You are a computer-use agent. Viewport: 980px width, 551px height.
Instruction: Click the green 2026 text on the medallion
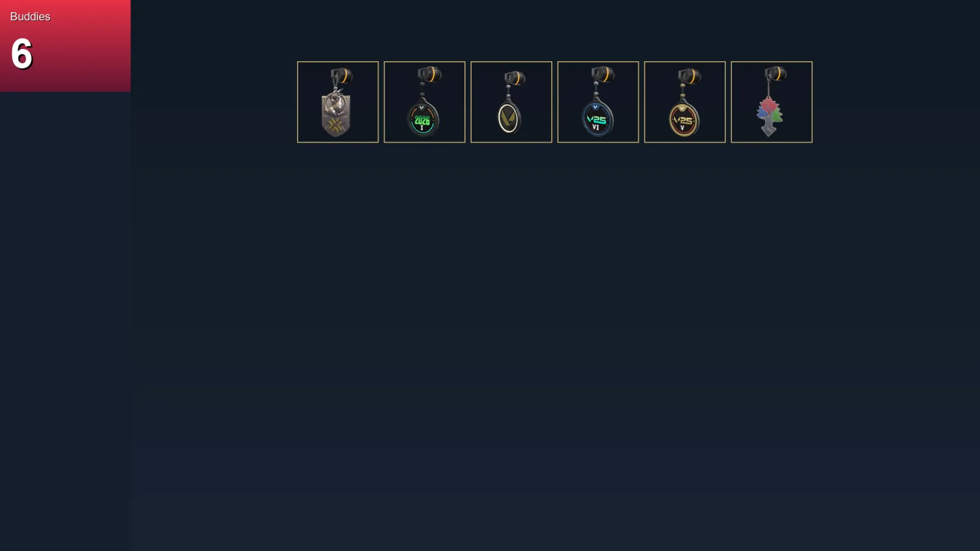coord(422,120)
